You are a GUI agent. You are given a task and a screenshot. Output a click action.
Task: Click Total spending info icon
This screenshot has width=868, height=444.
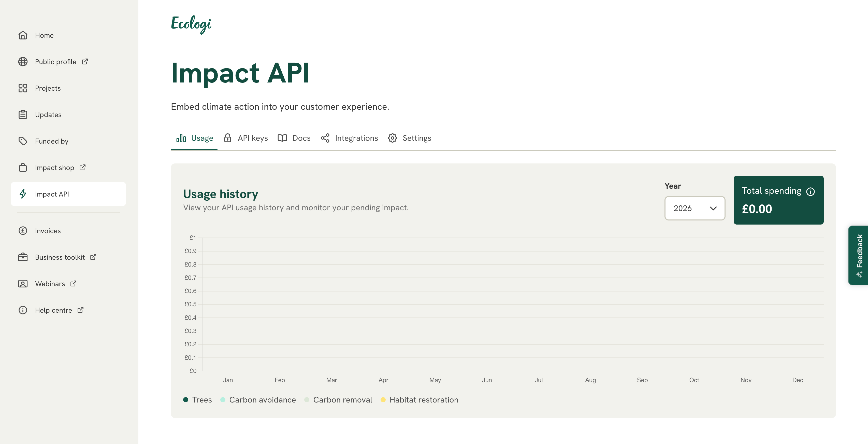click(x=811, y=192)
